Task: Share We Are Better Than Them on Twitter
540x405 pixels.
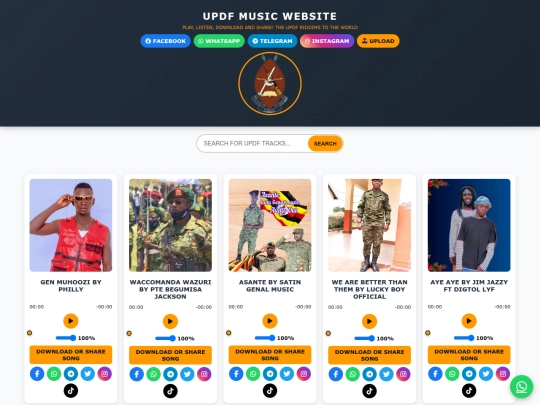Action: click(x=386, y=374)
